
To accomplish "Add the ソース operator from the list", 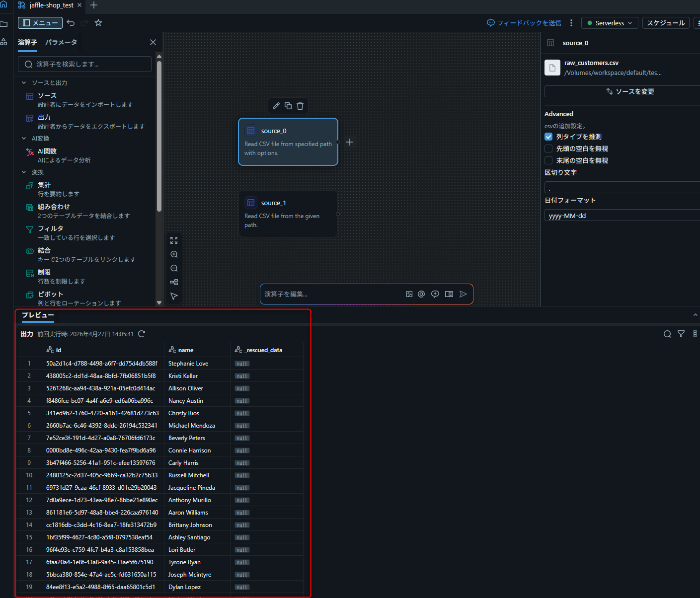I will 85,100.
